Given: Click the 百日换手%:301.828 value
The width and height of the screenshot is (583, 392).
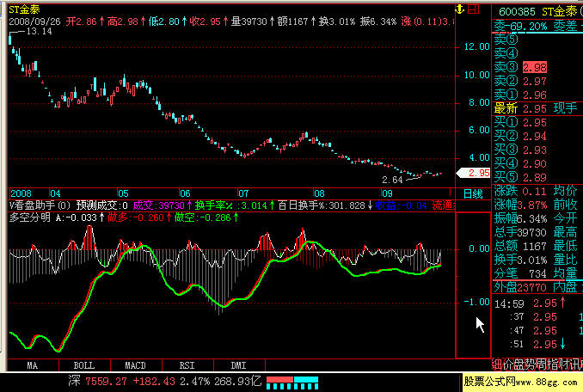Looking at the screenshot, I should (x=322, y=205).
